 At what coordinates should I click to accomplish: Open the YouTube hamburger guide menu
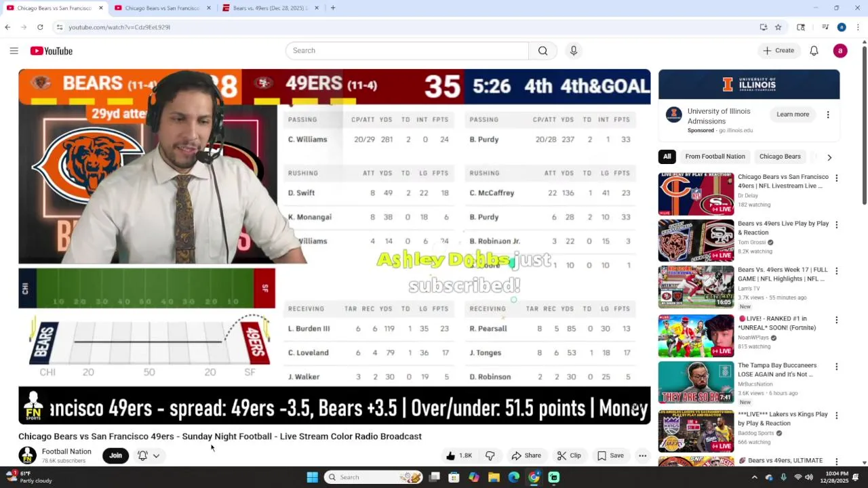tap(14, 51)
